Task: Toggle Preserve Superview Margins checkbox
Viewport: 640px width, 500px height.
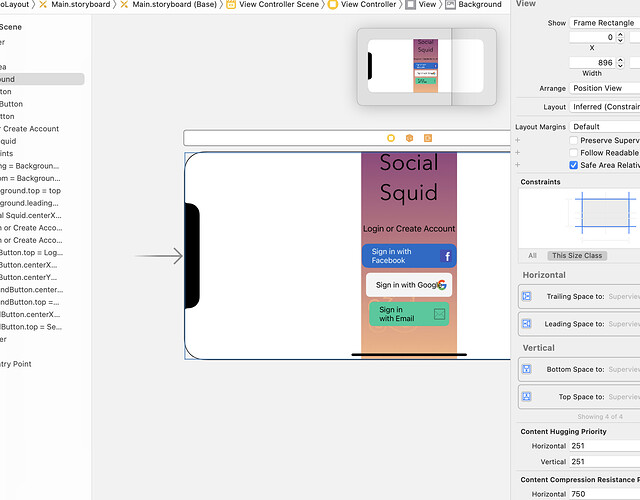Action: [573, 140]
